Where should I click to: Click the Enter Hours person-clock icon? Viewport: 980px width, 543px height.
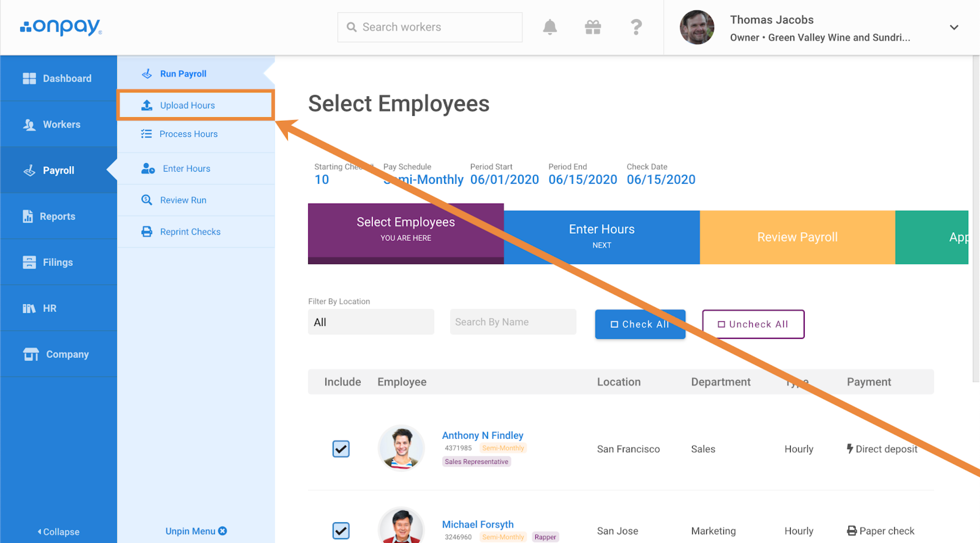[148, 168]
